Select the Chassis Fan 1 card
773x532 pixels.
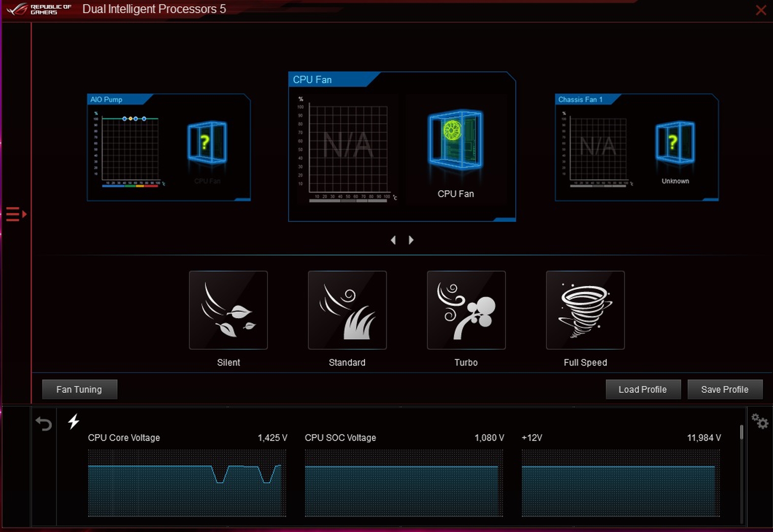637,147
